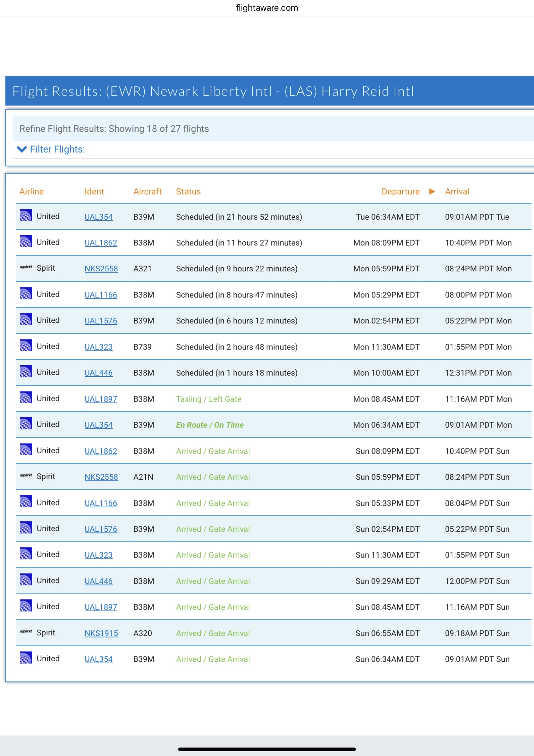Click Spirit logo in NKS1915 row

pos(26,632)
